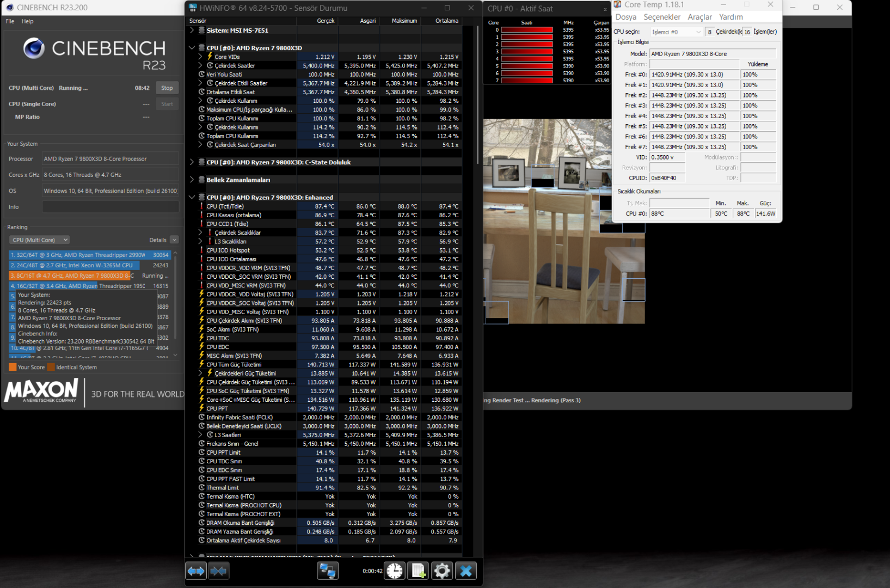The width and height of the screenshot is (890, 588).
Task: Open the Yardım menu in Core Temp
Action: tap(731, 17)
